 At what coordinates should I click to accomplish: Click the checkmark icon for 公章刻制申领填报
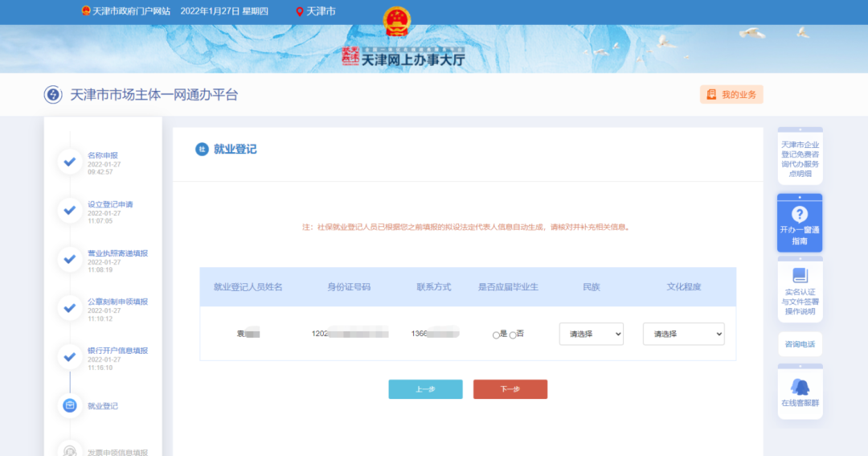click(70, 308)
